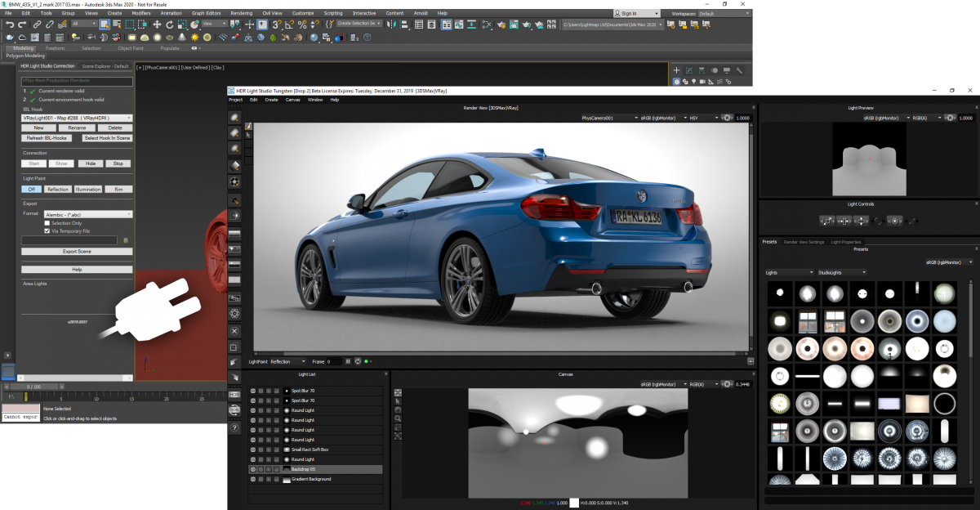The image size is (980, 510).
Task: Click the Frame number input field
Action: pyautogui.click(x=332, y=361)
